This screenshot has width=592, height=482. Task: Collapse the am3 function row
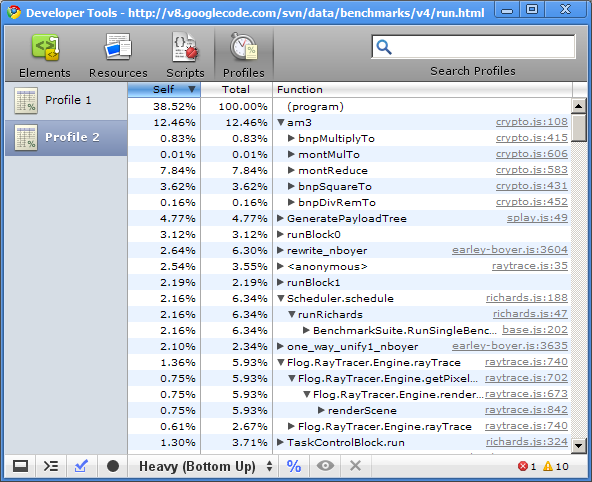(x=281, y=122)
